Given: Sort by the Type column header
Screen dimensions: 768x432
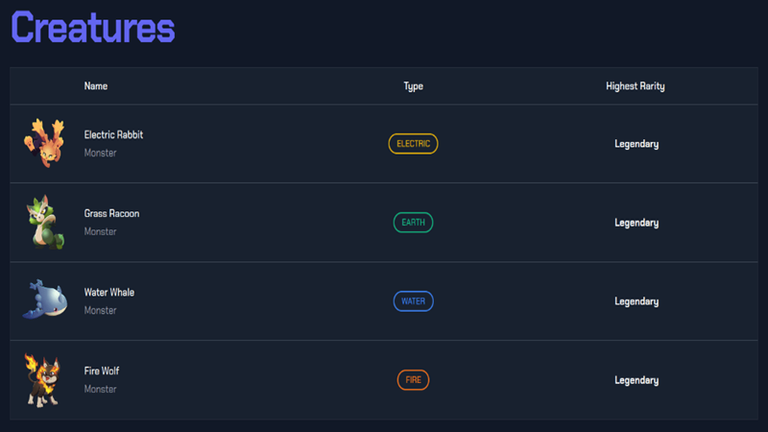Looking at the screenshot, I should pyautogui.click(x=413, y=87).
